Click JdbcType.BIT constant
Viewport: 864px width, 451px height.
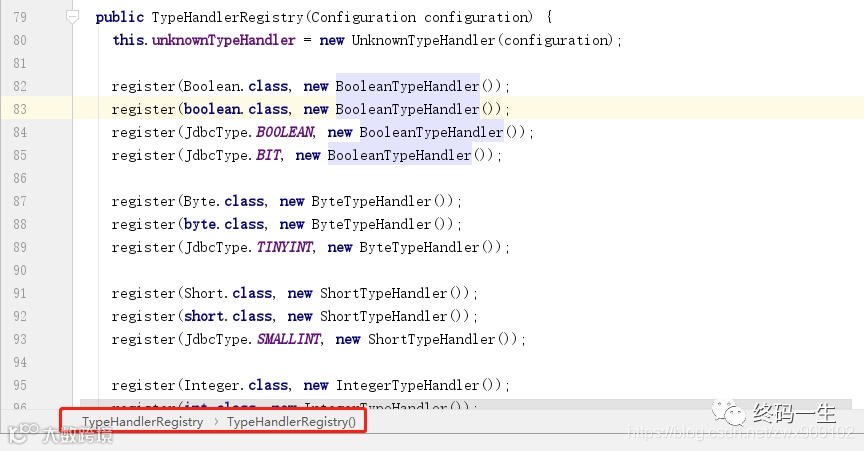point(233,155)
